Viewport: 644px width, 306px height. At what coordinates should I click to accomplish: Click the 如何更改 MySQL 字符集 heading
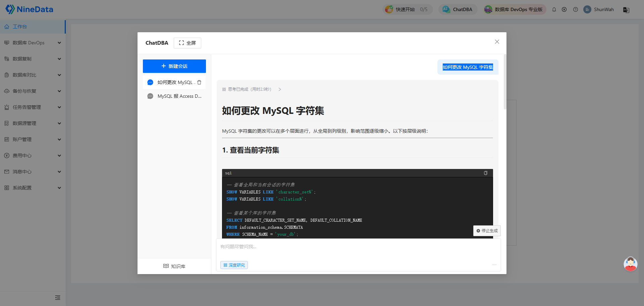point(273,111)
